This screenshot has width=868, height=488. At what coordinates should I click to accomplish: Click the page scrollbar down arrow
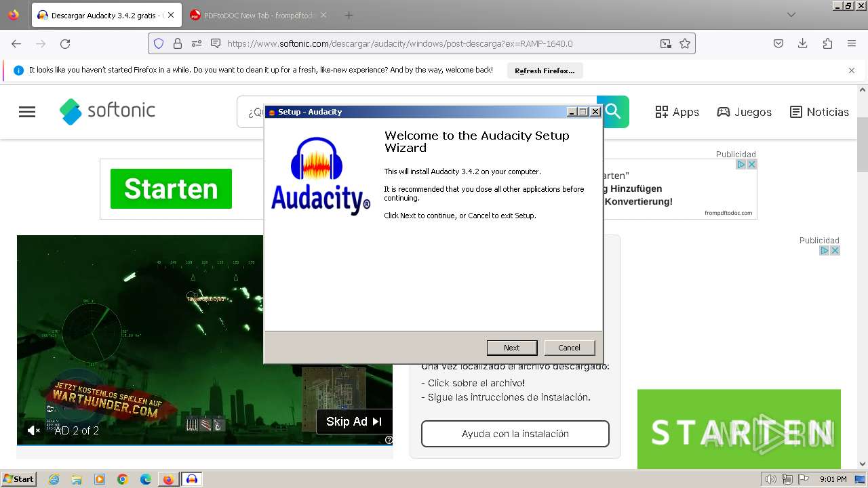(x=863, y=464)
